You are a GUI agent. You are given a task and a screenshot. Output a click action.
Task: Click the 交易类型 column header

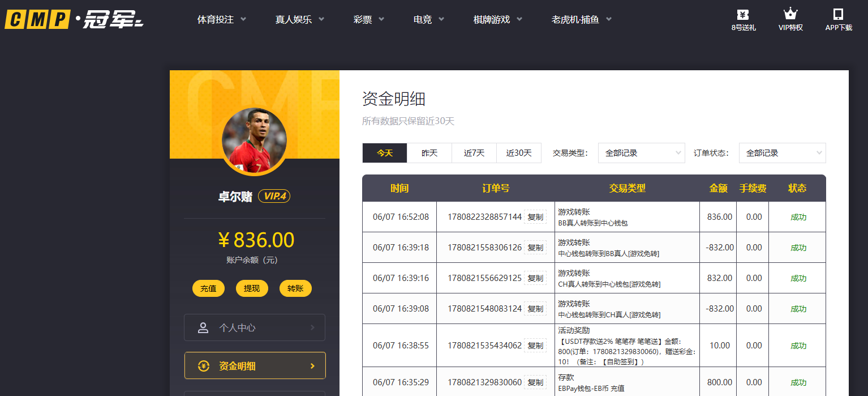pyautogui.click(x=627, y=188)
